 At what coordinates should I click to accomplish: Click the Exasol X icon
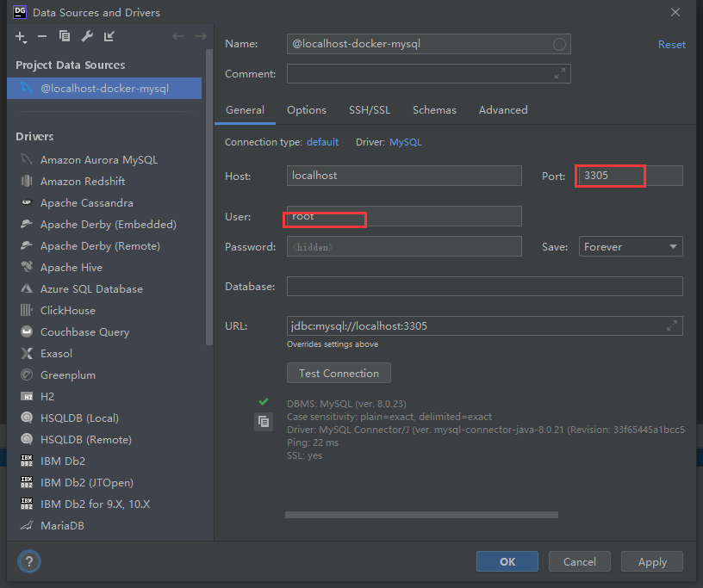click(x=27, y=353)
